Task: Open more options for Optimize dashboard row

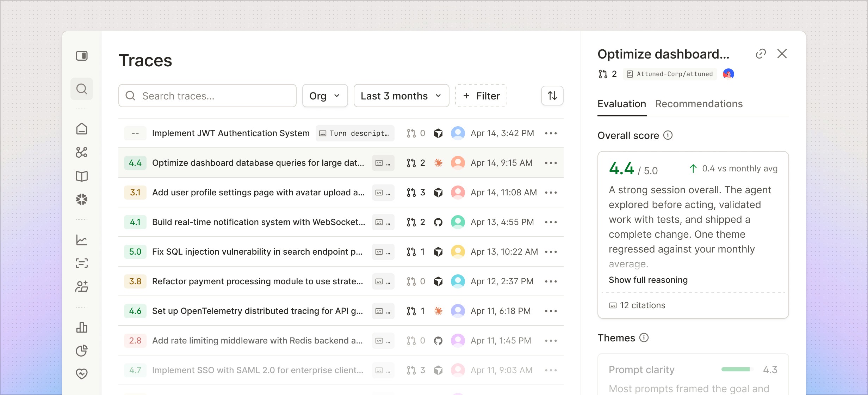Action: (551, 163)
